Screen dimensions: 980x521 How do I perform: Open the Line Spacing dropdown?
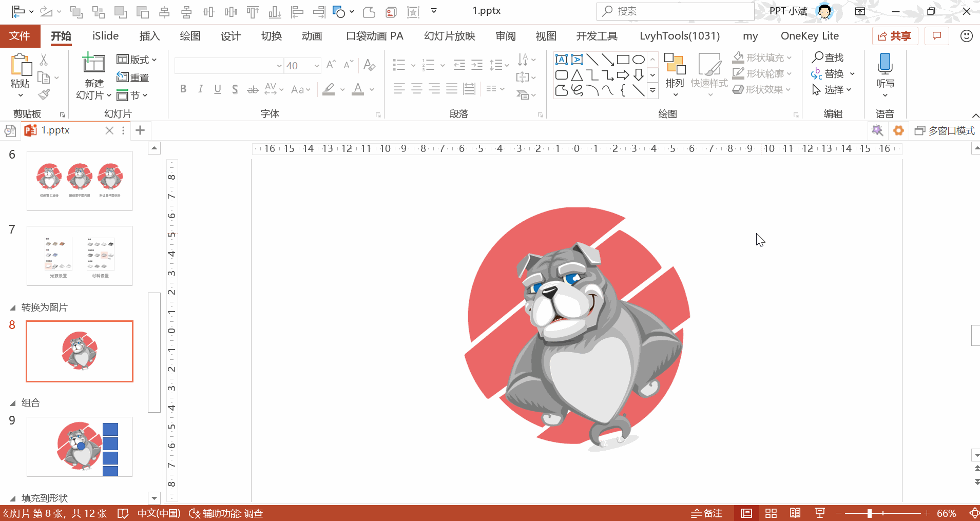tap(498, 65)
